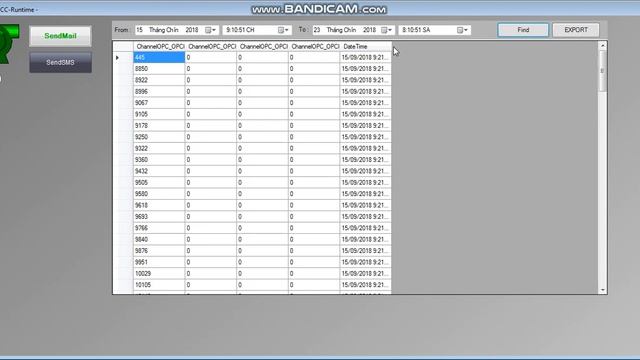This screenshot has width=640, height=360.
Task: Click the SendSMS button
Action: [x=60, y=62]
